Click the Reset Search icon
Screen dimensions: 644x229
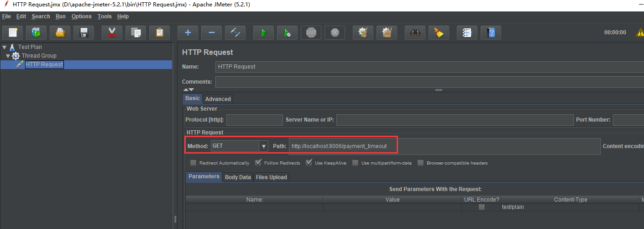(439, 32)
